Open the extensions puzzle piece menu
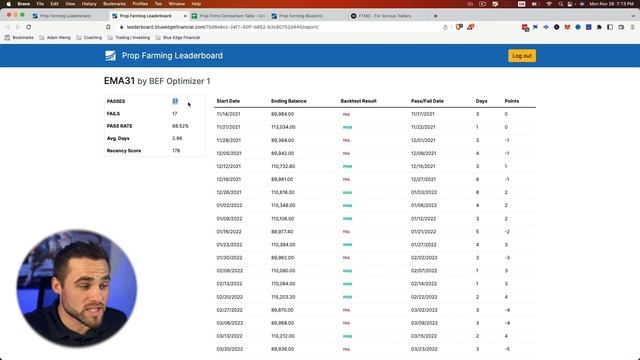The image size is (640, 360). pos(599,27)
